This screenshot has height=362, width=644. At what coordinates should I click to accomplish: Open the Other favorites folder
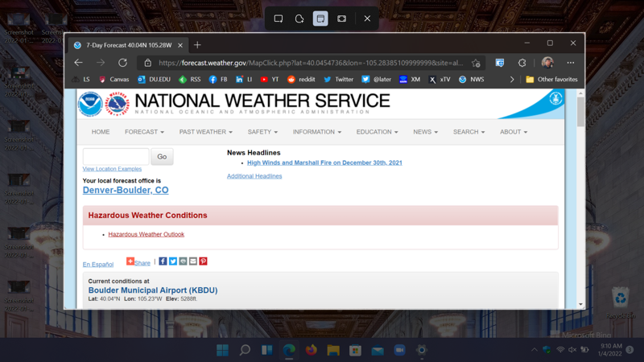(551, 80)
